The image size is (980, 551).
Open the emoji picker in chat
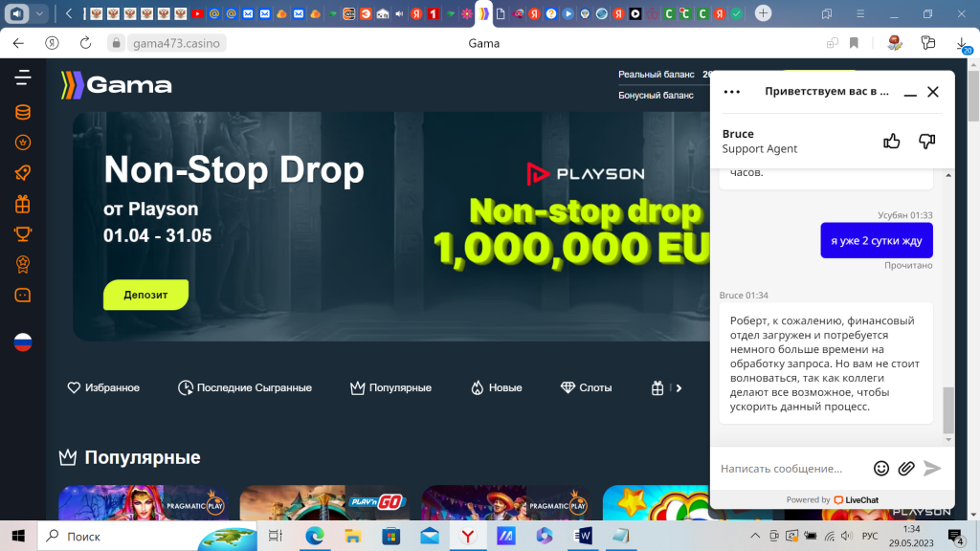[x=880, y=469]
